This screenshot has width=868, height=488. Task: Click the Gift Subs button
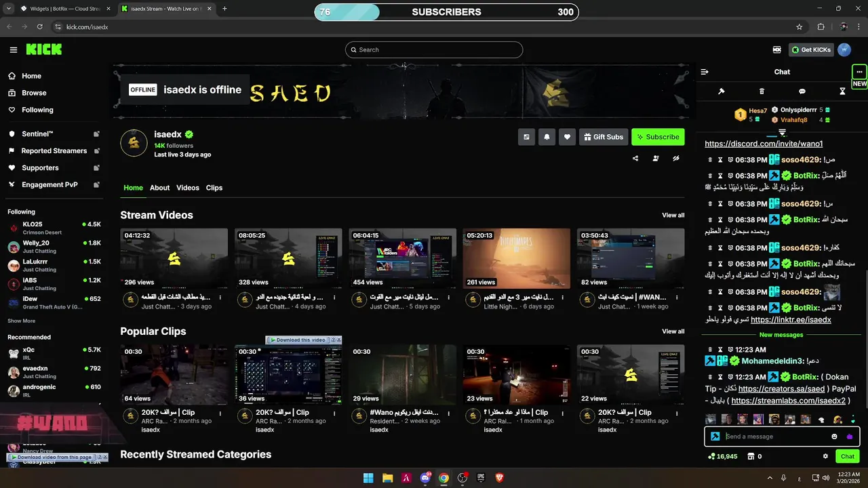click(x=604, y=137)
